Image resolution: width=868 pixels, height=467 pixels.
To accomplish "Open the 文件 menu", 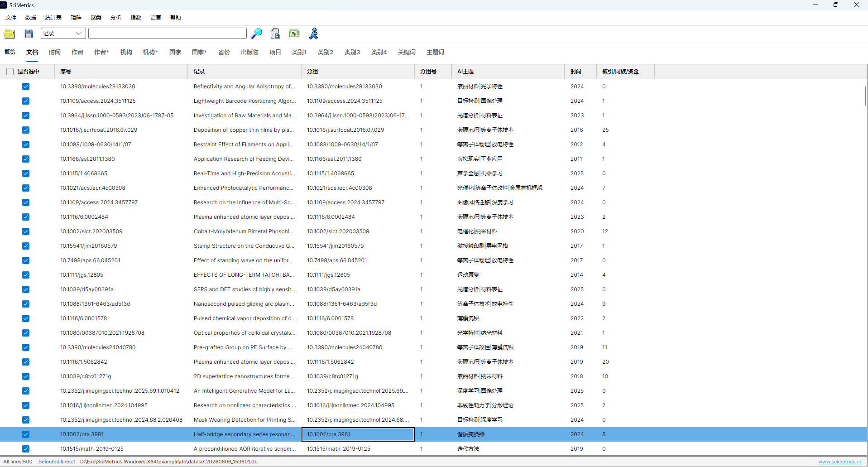I will (x=11, y=18).
